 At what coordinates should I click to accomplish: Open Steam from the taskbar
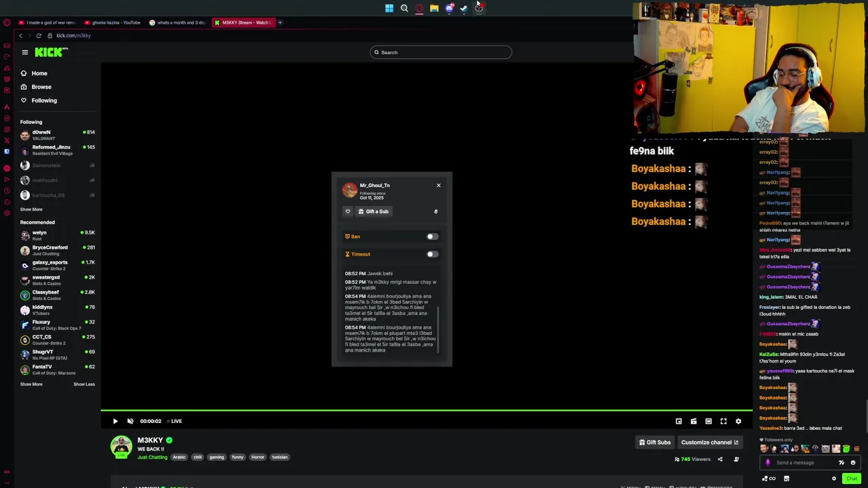click(464, 8)
